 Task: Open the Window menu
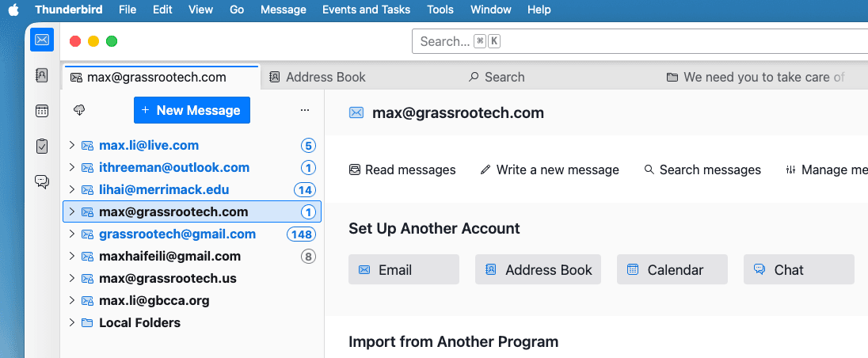(x=490, y=10)
